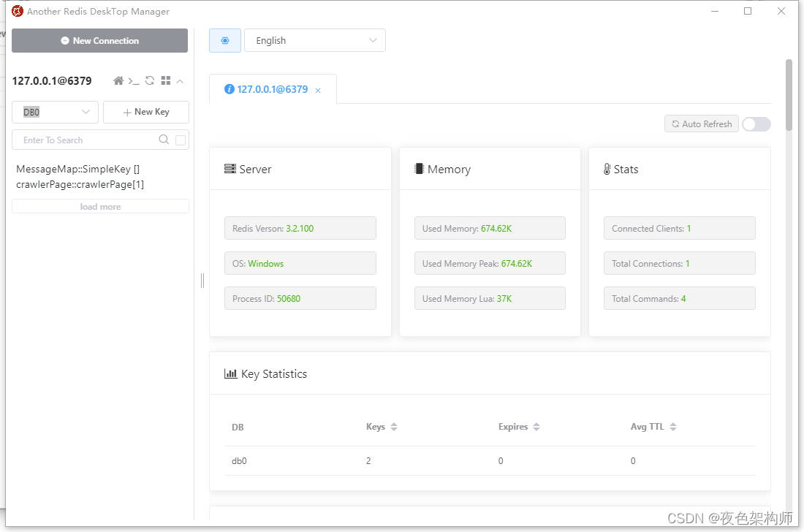Click New Connection button
This screenshot has height=532, width=804.
pyautogui.click(x=100, y=40)
